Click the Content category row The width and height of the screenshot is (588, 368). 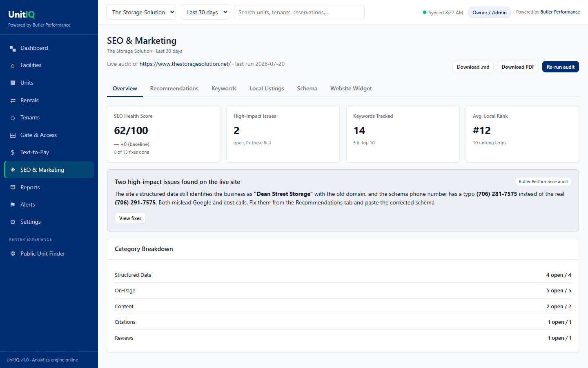click(343, 306)
